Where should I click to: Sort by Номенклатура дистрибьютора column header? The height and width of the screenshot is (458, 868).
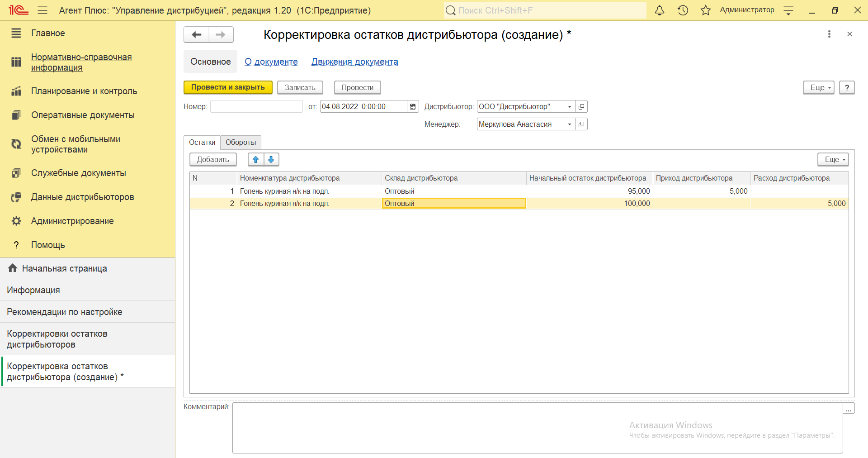[x=309, y=178]
